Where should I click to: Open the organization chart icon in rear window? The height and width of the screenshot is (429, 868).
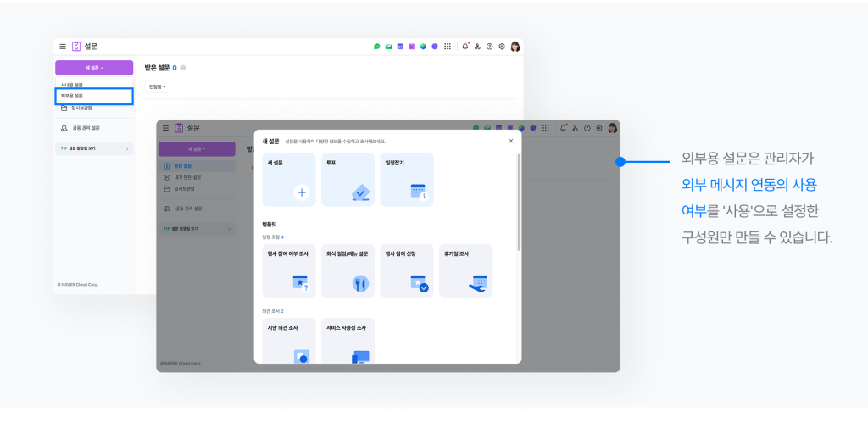tap(477, 47)
